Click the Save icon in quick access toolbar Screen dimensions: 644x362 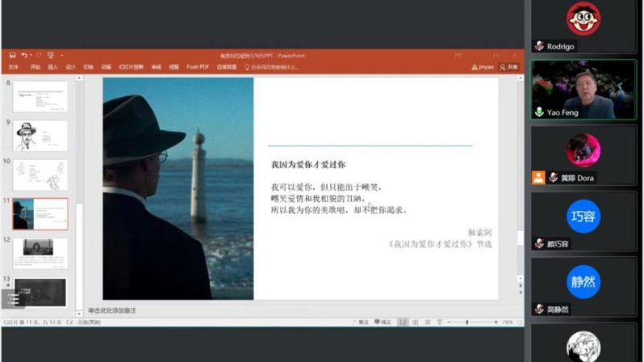pyautogui.click(x=12, y=55)
